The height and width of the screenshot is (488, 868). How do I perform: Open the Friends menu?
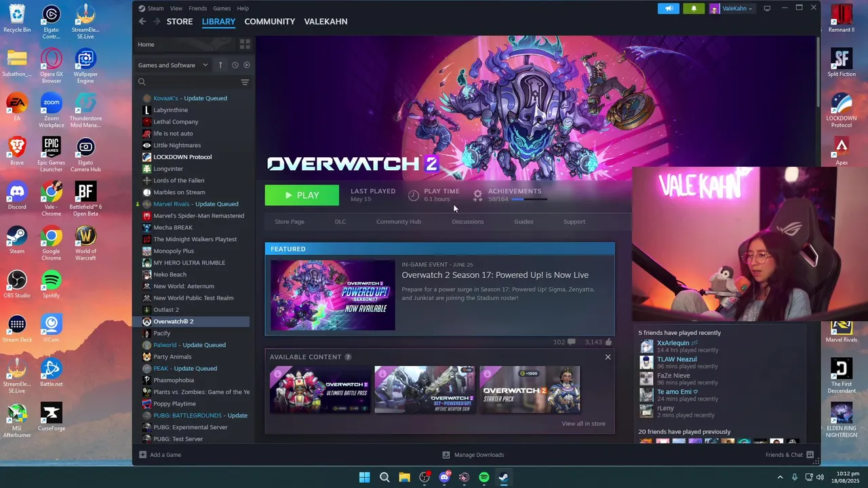click(198, 8)
